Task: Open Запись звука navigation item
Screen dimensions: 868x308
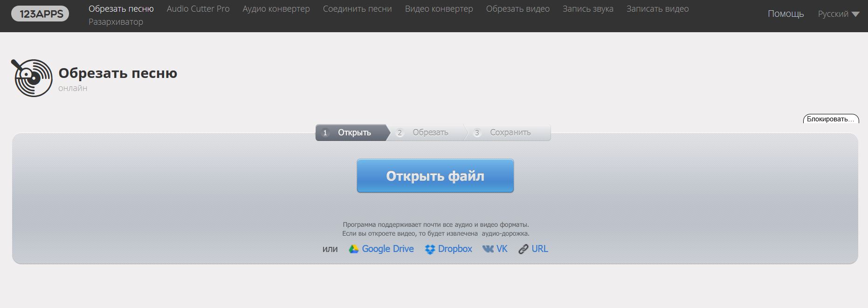Action: pos(588,9)
